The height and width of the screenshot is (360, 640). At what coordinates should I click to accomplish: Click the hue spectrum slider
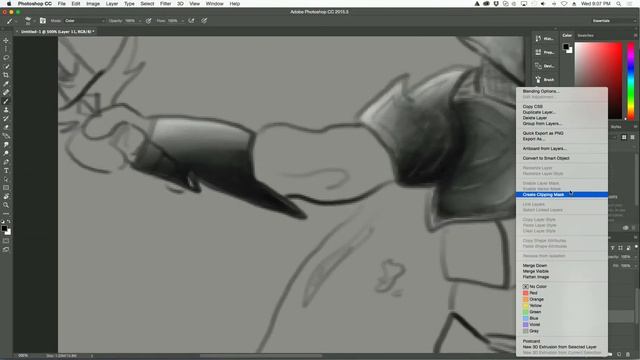[631, 81]
